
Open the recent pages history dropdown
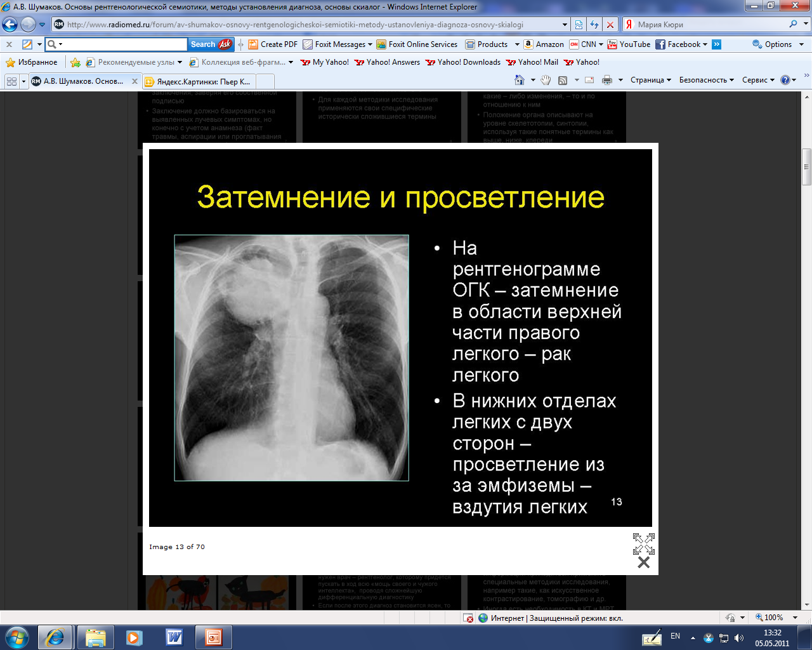42,25
